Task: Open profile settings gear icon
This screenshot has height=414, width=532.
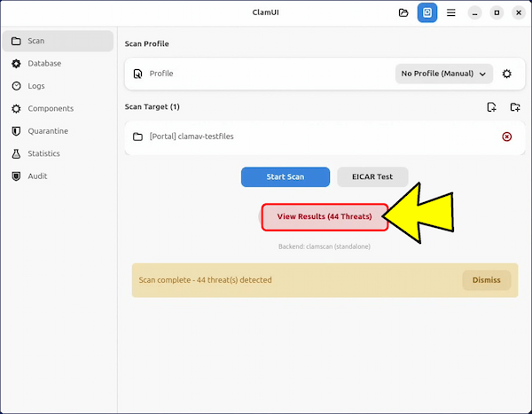Action: coord(506,74)
